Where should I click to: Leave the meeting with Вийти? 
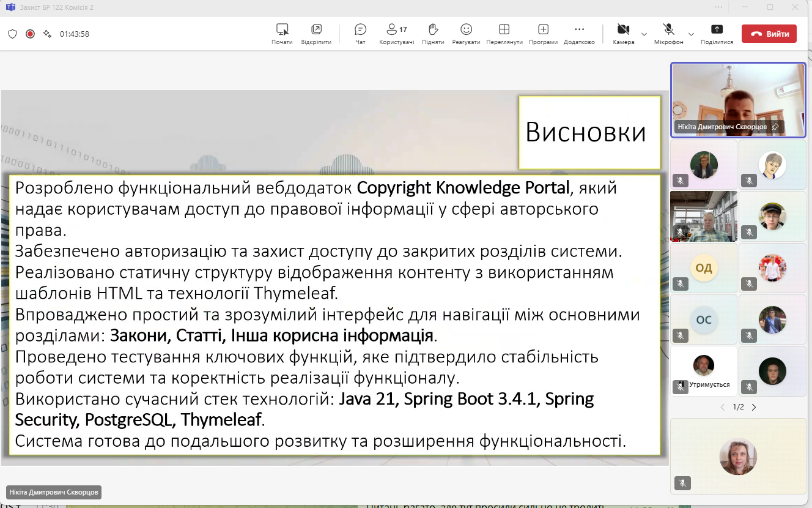coord(769,34)
